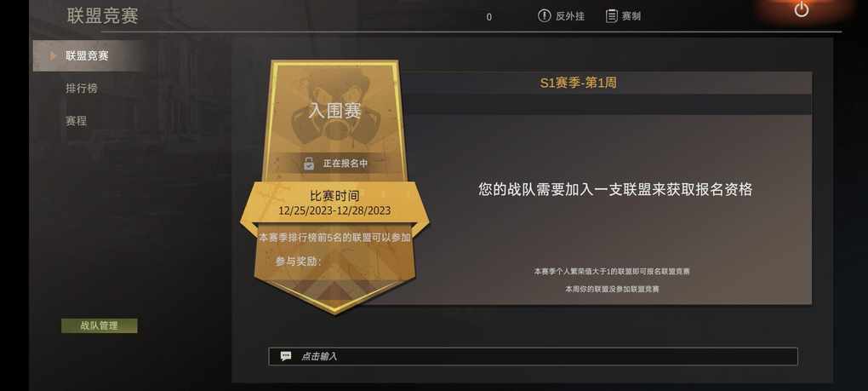Open the 赛程 schedule sidebar item

point(76,120)
